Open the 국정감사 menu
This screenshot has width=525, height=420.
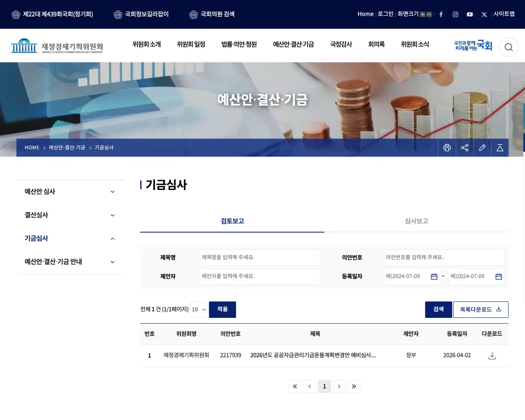click(341, 44)
